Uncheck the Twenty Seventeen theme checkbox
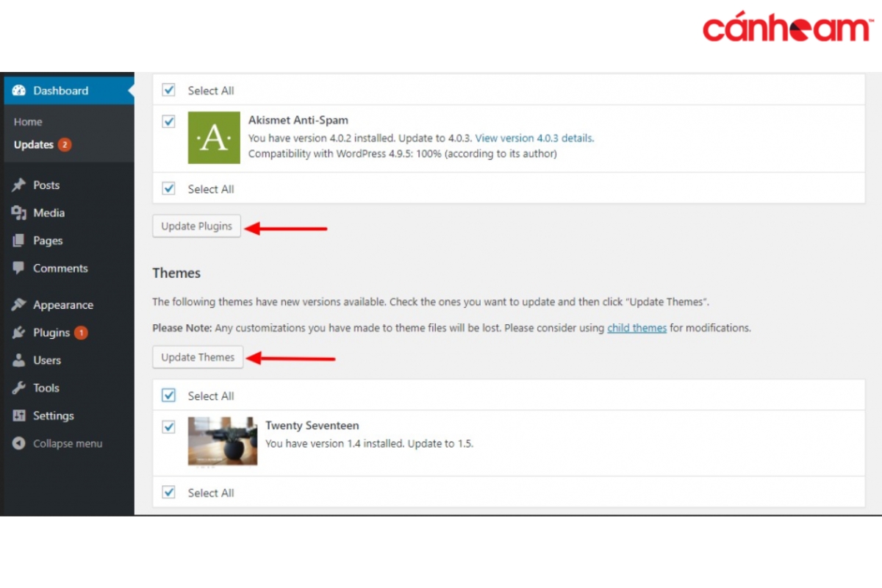The height and width of the screenshot is (588, 882). [x=169, y=427]
